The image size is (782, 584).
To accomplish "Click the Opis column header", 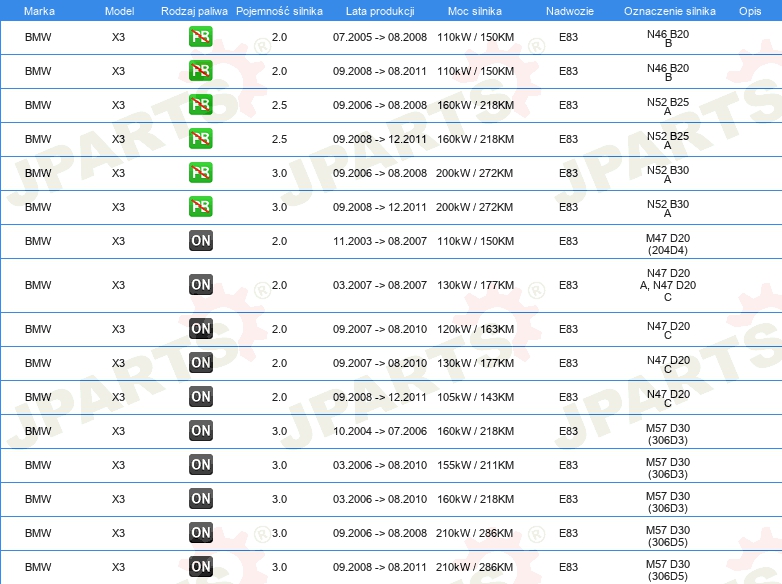I will tap(750, 11).
